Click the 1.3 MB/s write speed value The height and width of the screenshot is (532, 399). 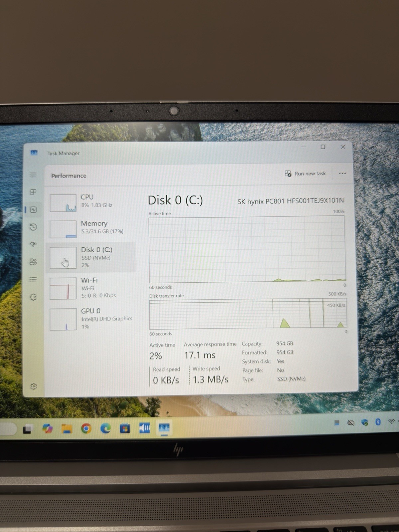click(x=210, y=379)
